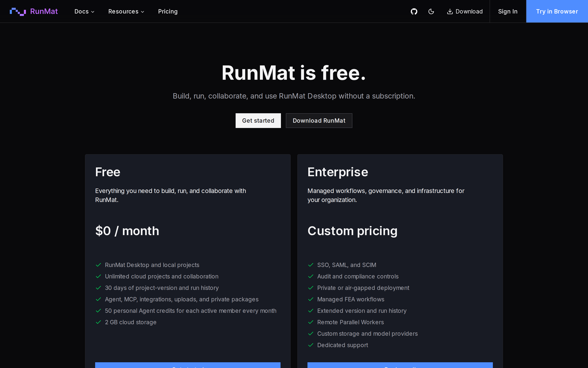This screenshot has height=368, width=588.
Task: Click the checkmark beside Dedicated support
Action: 311,345
